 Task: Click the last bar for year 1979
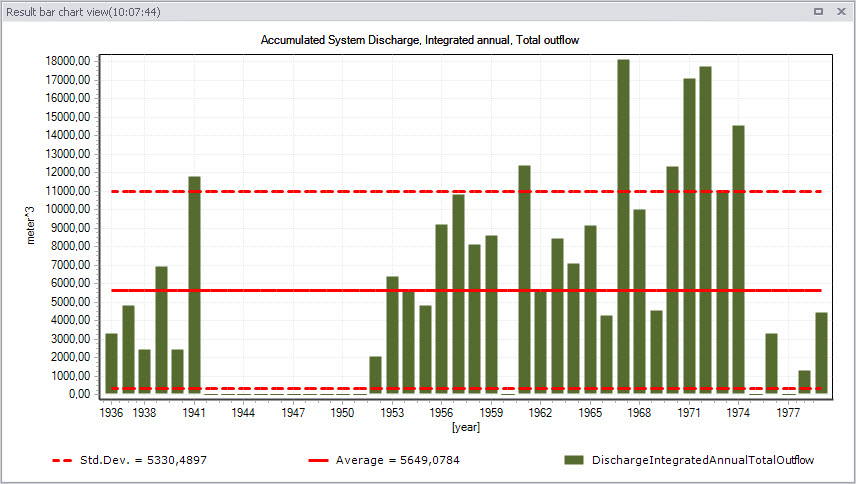[822, 353]
